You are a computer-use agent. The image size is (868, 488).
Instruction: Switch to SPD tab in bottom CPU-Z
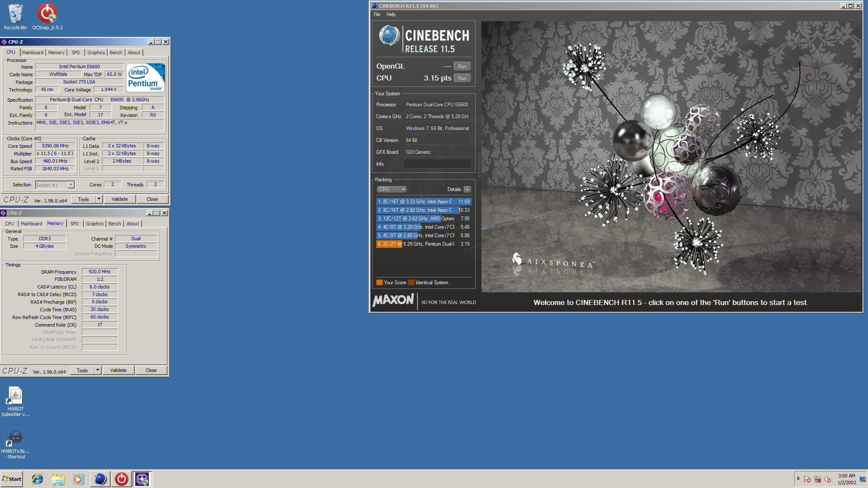(74, 224)
